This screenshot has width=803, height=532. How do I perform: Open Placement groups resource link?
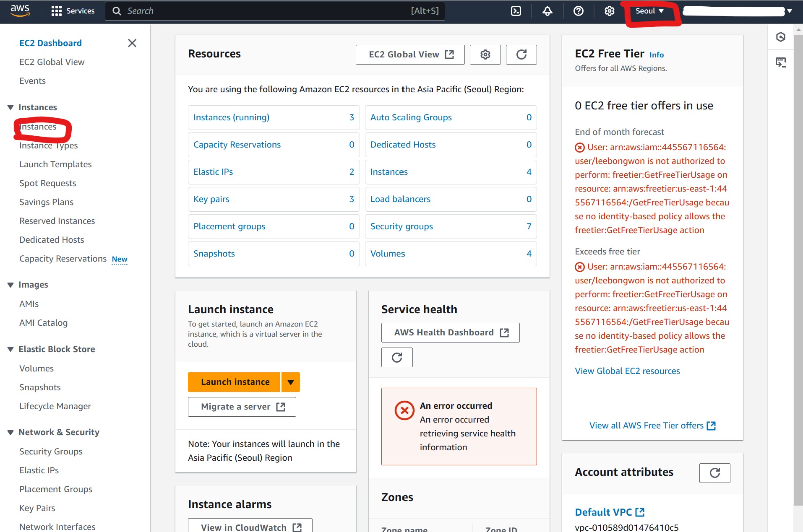point(229,226)
